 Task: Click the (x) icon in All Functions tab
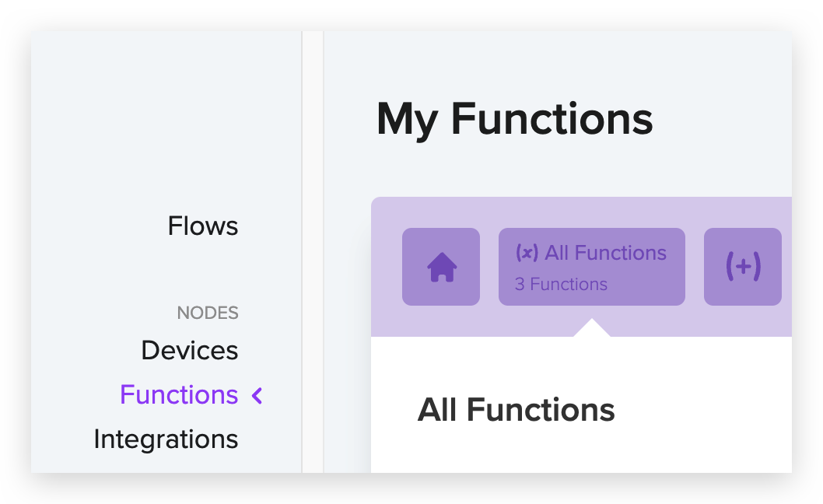point(527,253)
